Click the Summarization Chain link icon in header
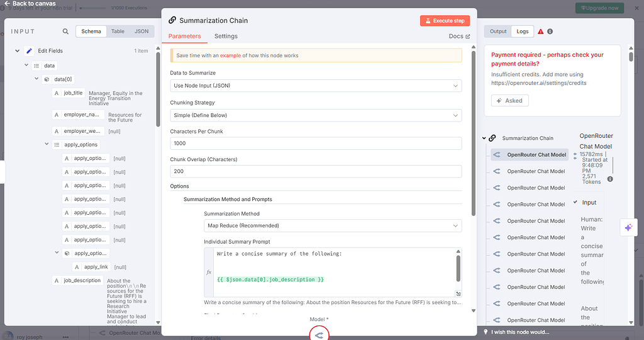 point(172,20)
